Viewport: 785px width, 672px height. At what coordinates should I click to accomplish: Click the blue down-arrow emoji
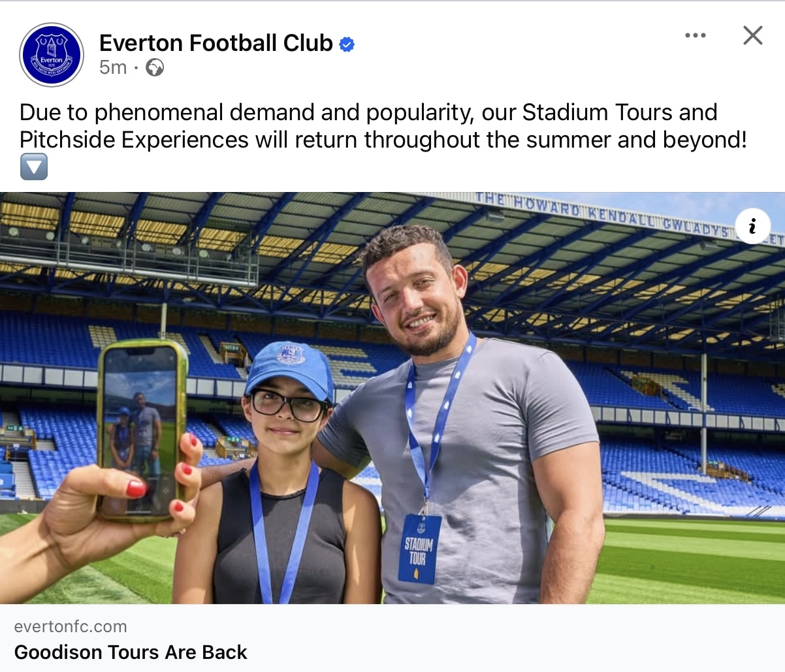click(34, 167)
